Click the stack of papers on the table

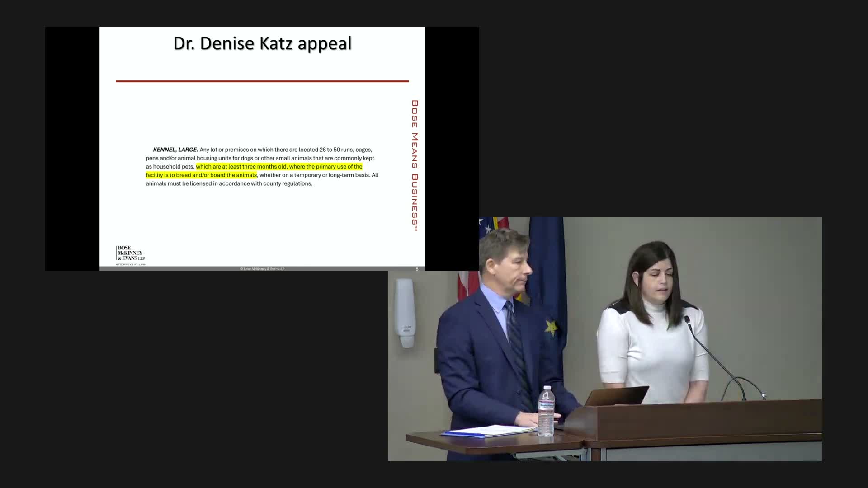(488, 431)
